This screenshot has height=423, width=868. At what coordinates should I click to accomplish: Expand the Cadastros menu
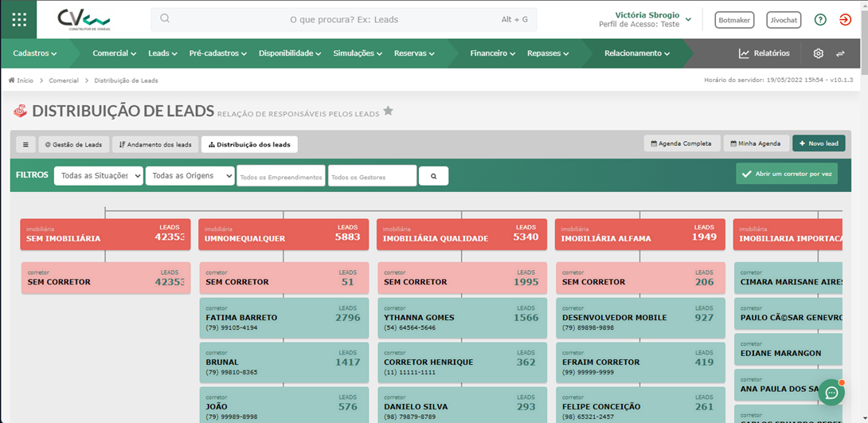35,53
